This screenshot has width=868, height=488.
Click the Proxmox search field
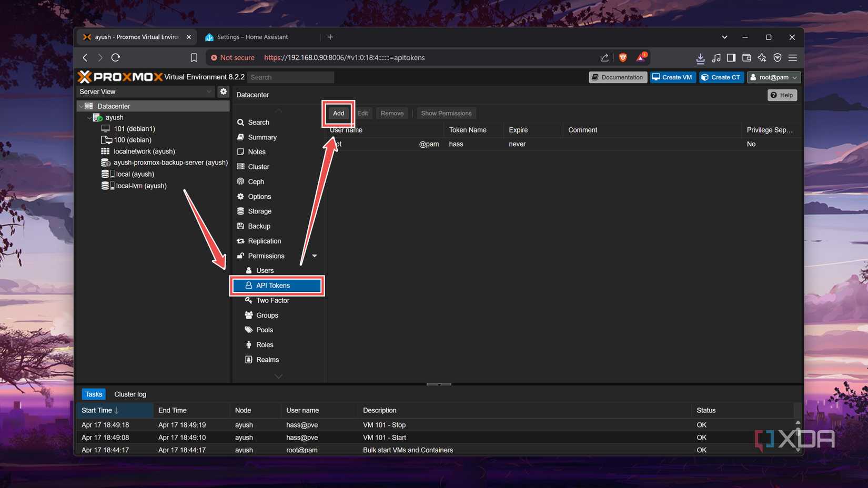[x=291, y=77]
